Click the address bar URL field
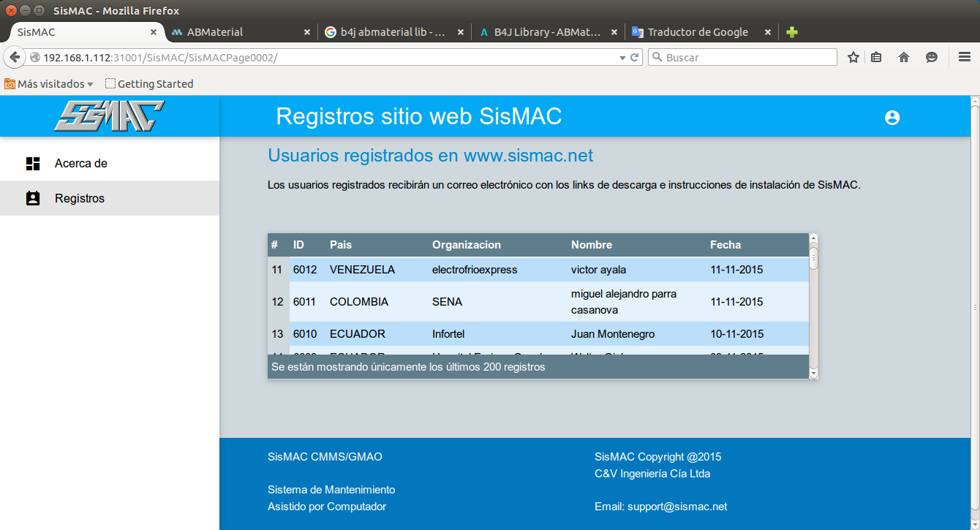 click(329, 57)
